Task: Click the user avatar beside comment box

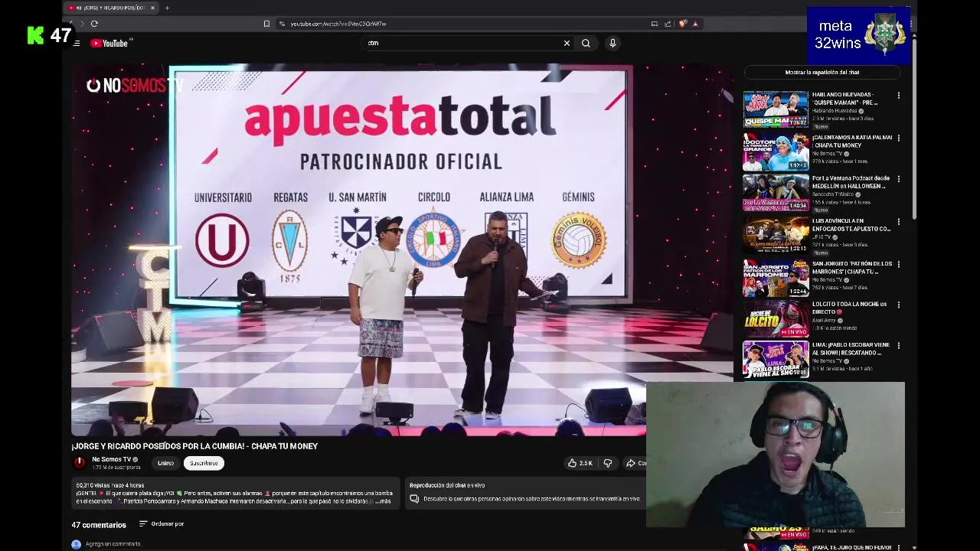Action: 76,544
